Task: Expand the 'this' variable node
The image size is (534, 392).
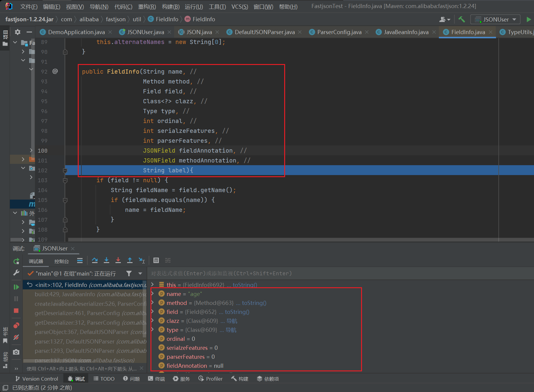Action: [153, 285]
